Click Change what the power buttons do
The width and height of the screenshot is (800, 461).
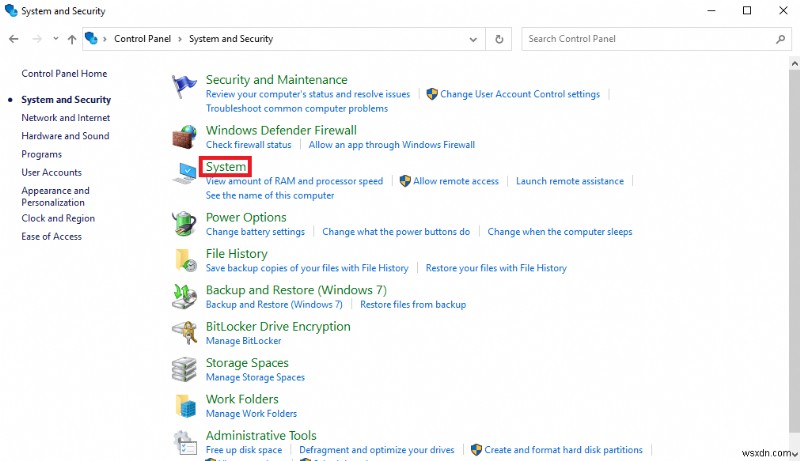[x=396, y=232]
